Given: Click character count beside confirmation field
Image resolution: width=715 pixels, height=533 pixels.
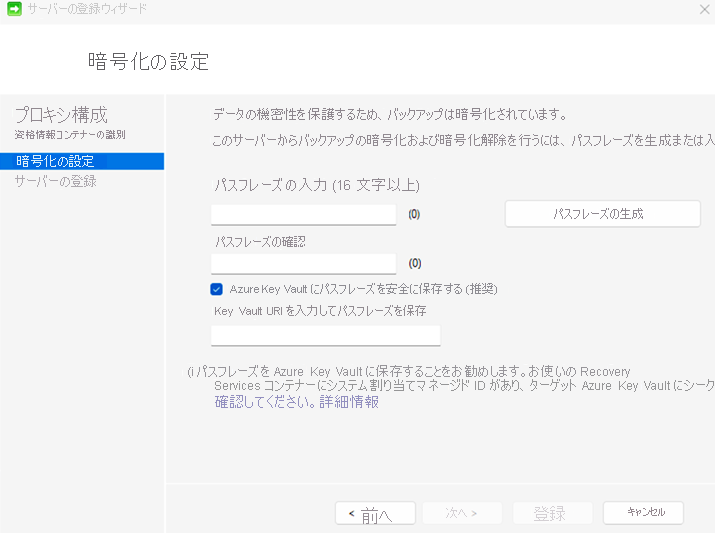Looking at the screenshot, I should click(414, 264).
